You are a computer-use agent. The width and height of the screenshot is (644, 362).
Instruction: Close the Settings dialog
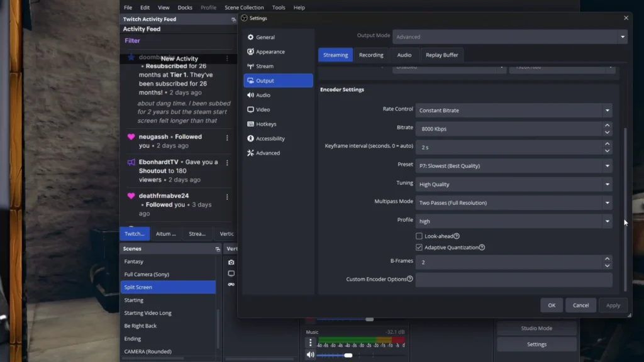tap(626, 18)
